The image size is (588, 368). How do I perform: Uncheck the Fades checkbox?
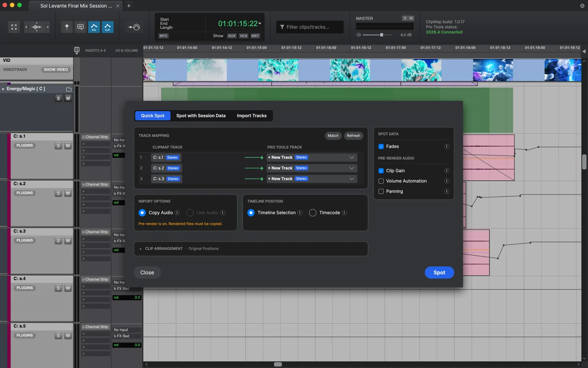point(381,146)
